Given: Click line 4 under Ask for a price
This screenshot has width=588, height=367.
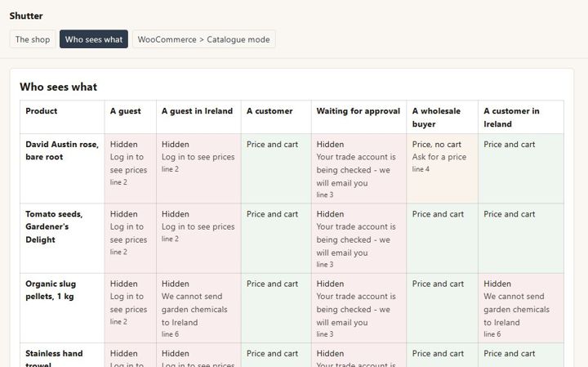Looking at the screenshot, I should (x=421, y=169).
